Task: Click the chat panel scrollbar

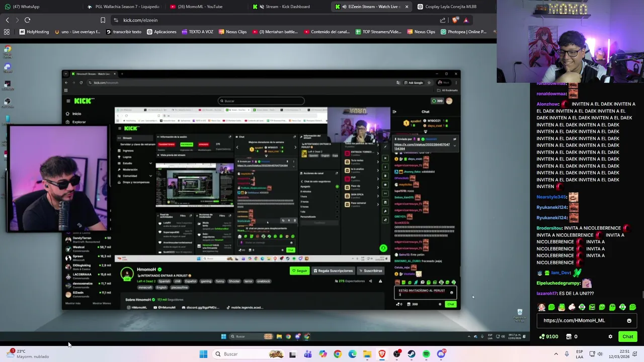Action: point(642,295)
